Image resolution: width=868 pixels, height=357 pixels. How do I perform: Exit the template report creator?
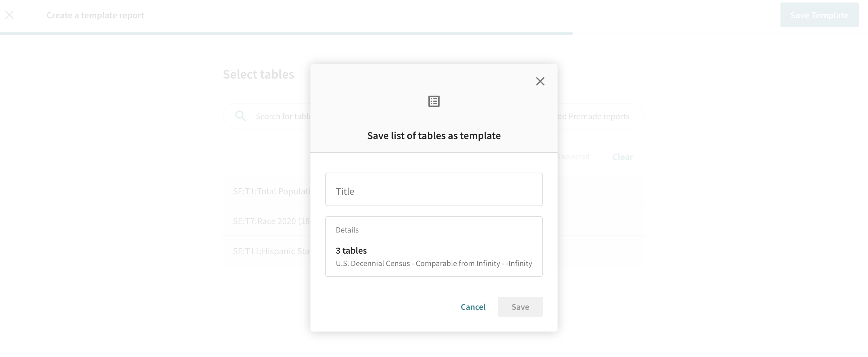(x=9, y=15)
